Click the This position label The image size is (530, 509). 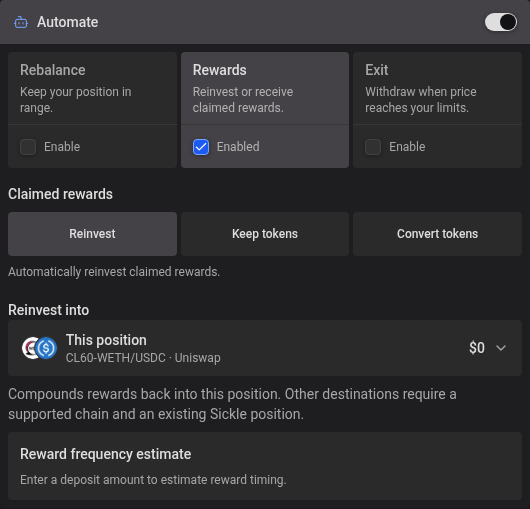tap(106, 340)
